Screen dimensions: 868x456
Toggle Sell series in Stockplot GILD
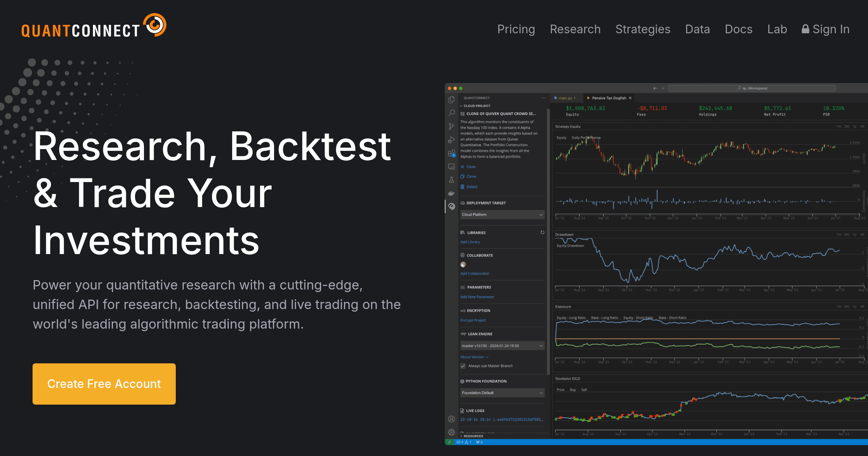(584, 390)
